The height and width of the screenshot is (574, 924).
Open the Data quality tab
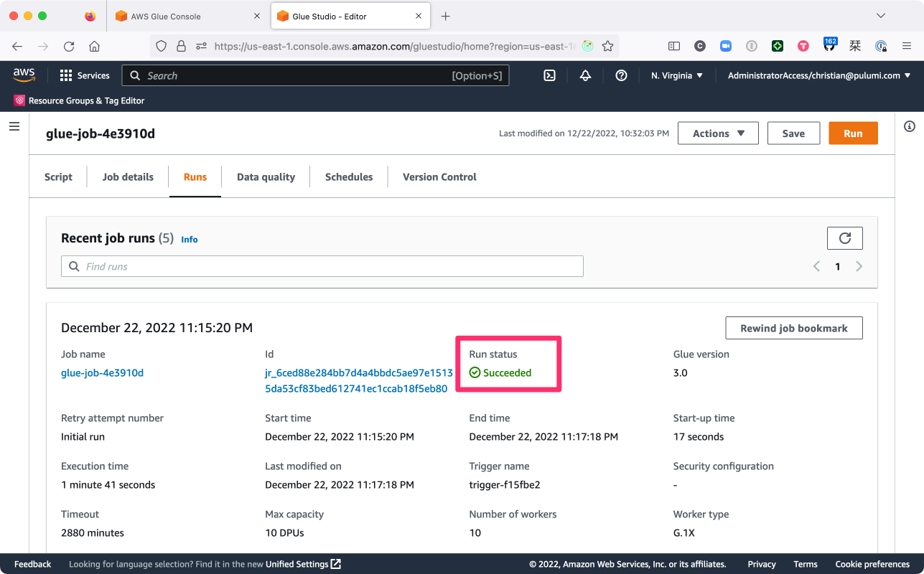pyautogui.click(x=266, y=177)
